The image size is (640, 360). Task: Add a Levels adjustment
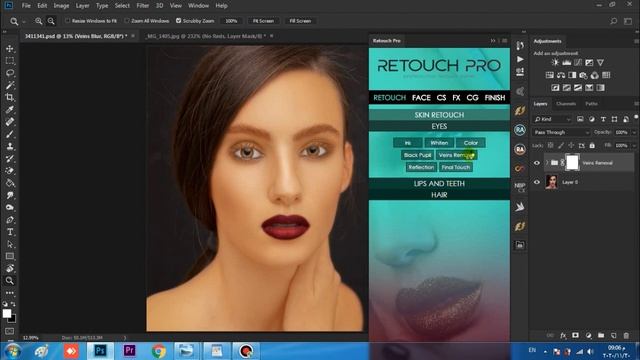pos(567,62)
